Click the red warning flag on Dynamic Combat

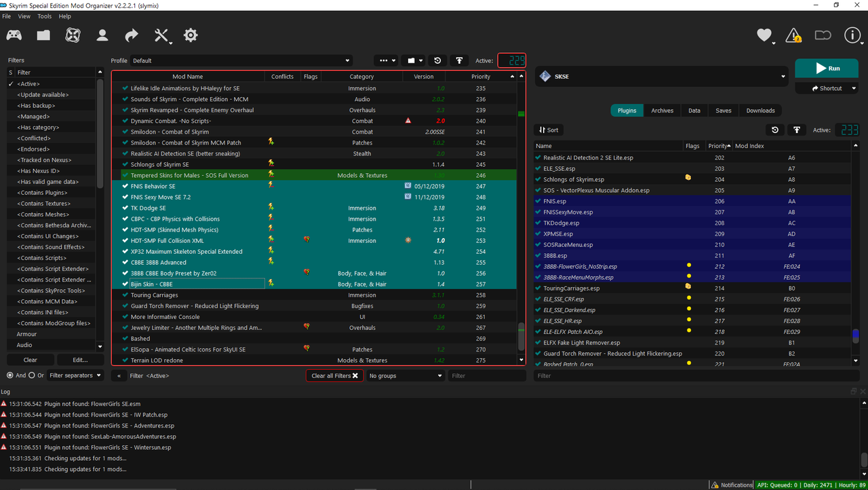click(408, 121)
